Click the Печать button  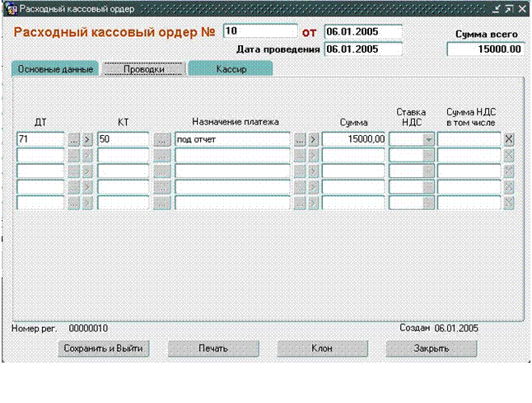(x=213, y=349)
